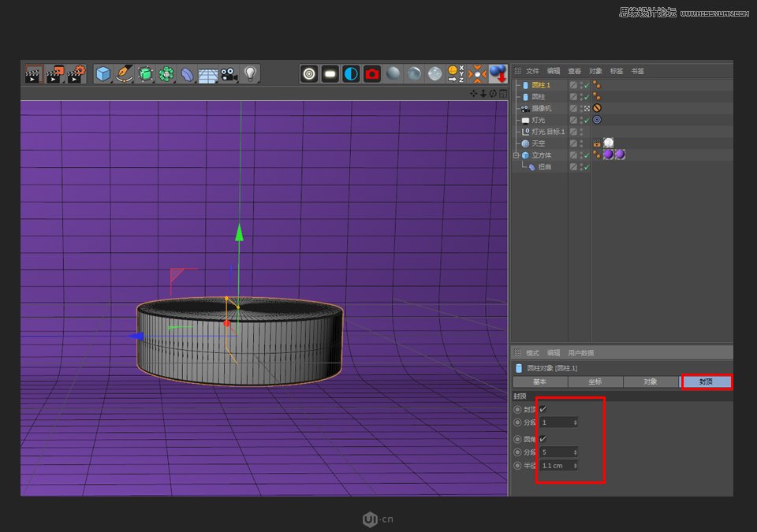Viewport: 757px width, 532px height.
Task: Switch to the 坐标 tab
Action: (595, 381)
